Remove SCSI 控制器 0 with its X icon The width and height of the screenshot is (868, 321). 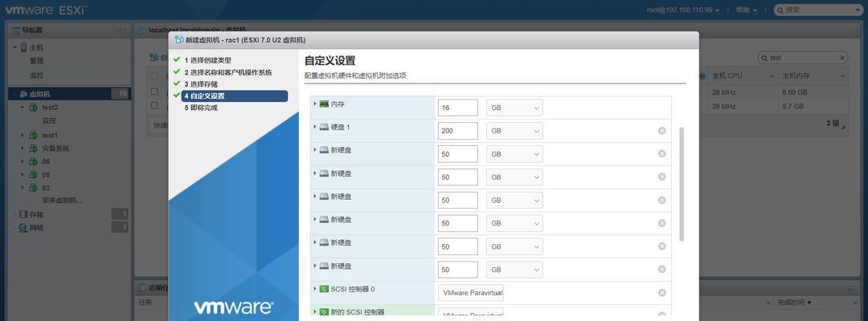661,293
